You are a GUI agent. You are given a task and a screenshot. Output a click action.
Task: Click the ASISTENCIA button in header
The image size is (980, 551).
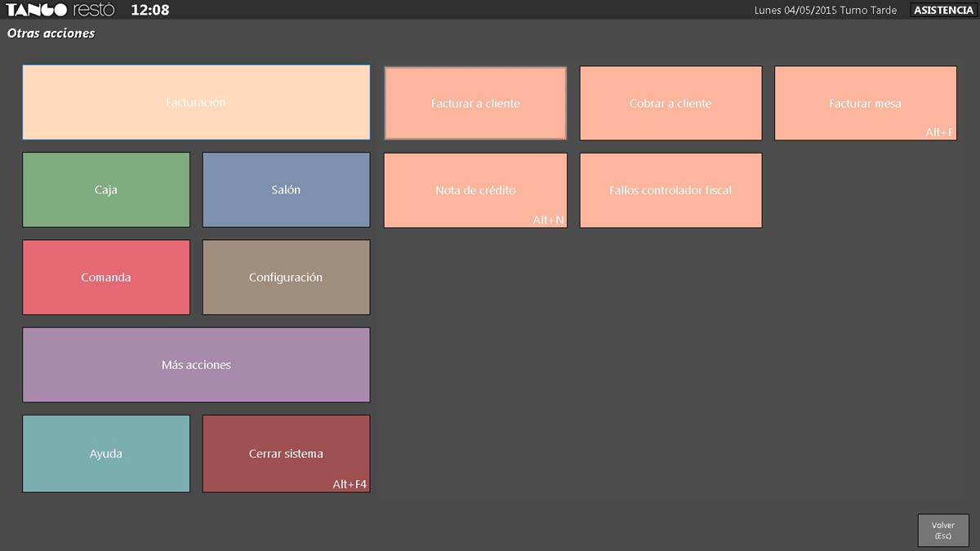tap(943, 10)
